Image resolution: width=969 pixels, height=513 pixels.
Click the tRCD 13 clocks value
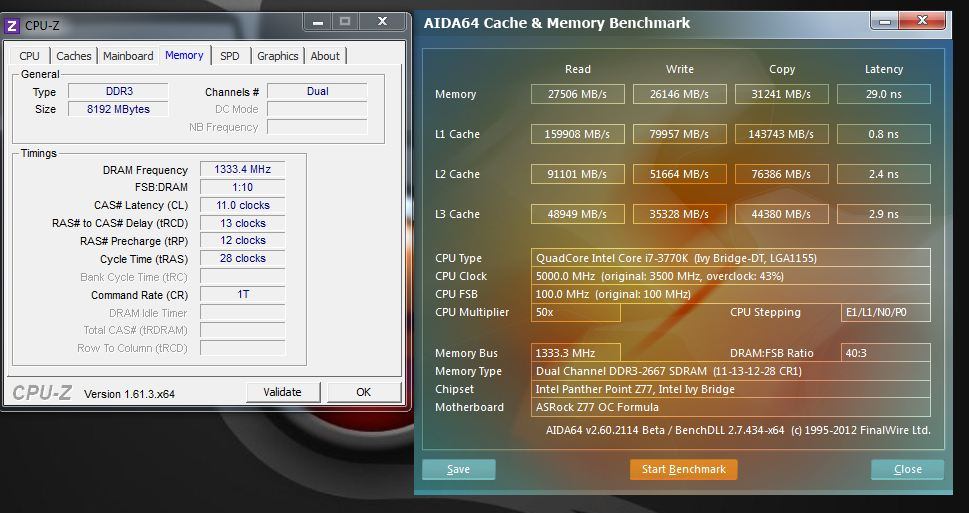242,223
